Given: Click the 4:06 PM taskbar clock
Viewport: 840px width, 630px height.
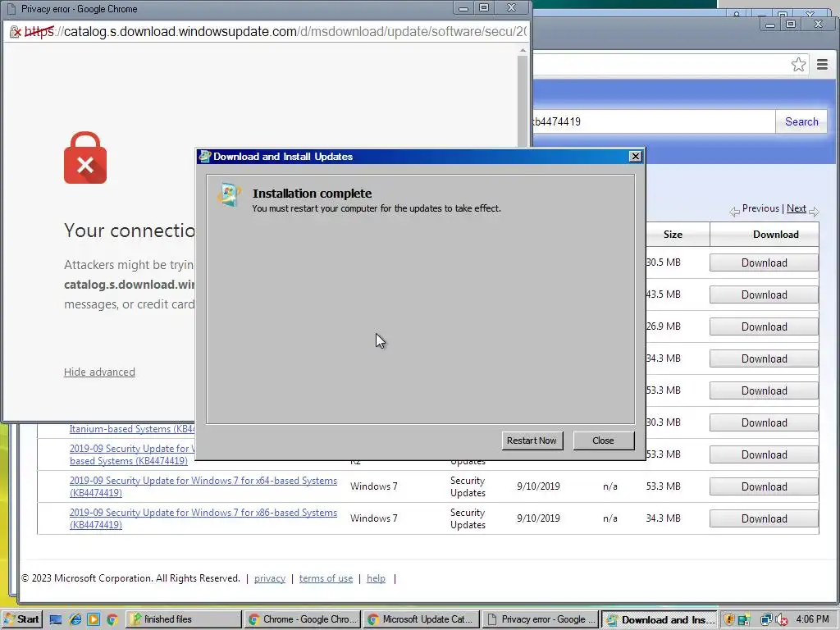Looking at the screenshot, I should pyautogui.click(x=812, y=619).
